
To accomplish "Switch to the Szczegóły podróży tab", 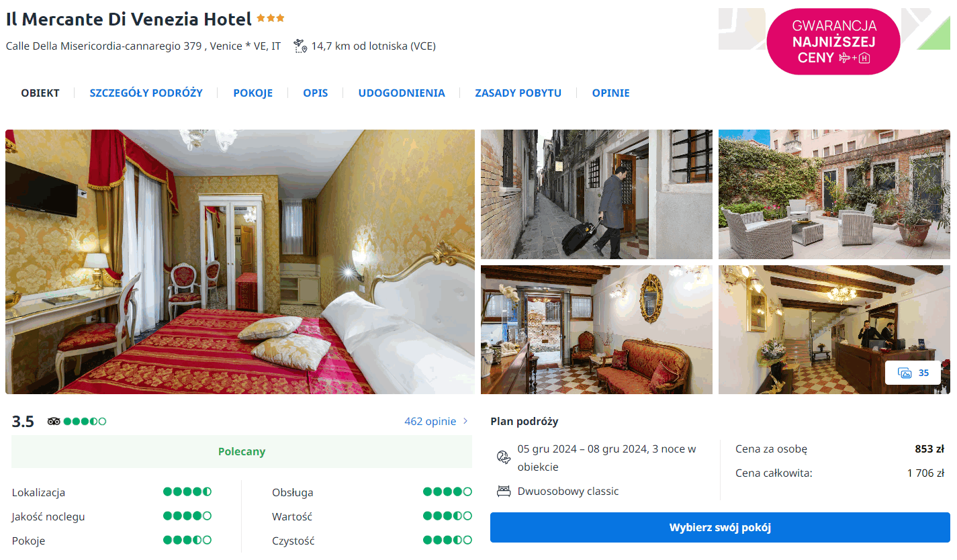I will (146, 93).
